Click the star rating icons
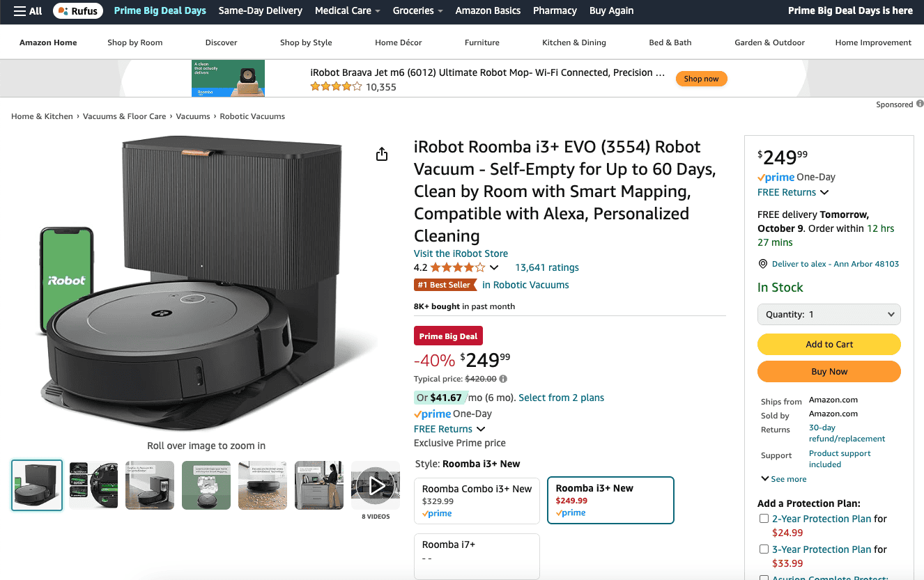924x580 pixels. coord(458,267)
